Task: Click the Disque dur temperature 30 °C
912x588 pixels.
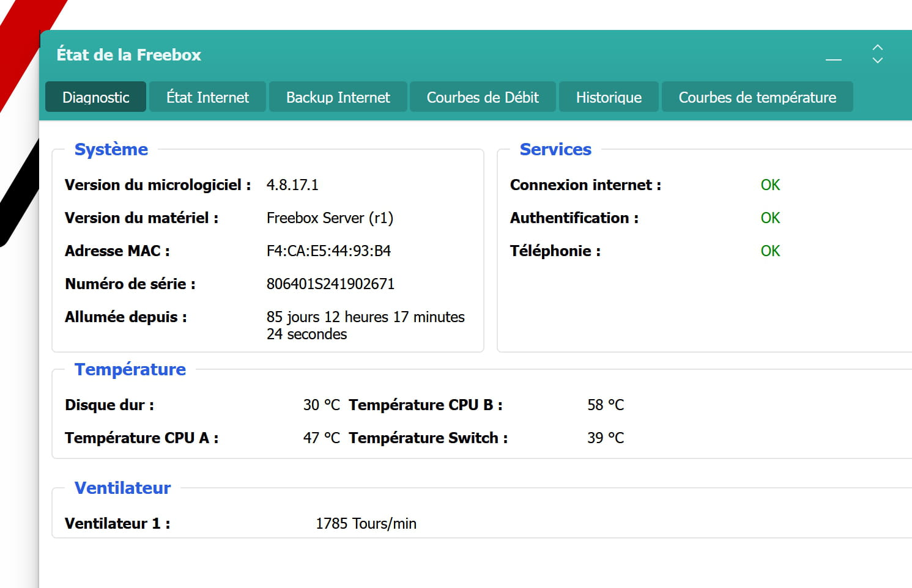Action: 321,405
